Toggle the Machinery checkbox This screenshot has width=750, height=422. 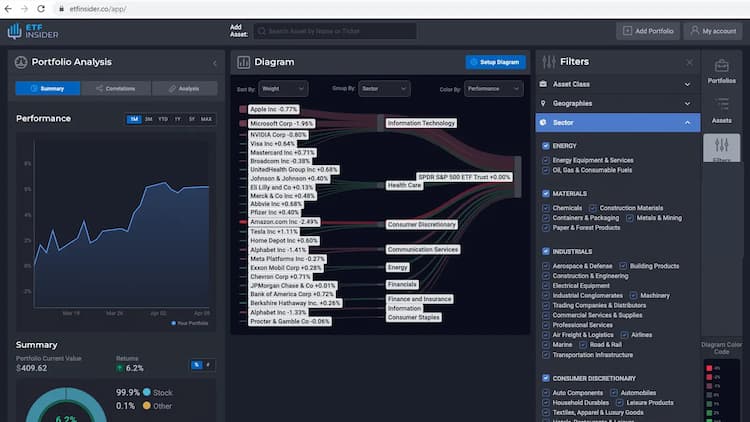click(x=633, y=296)
